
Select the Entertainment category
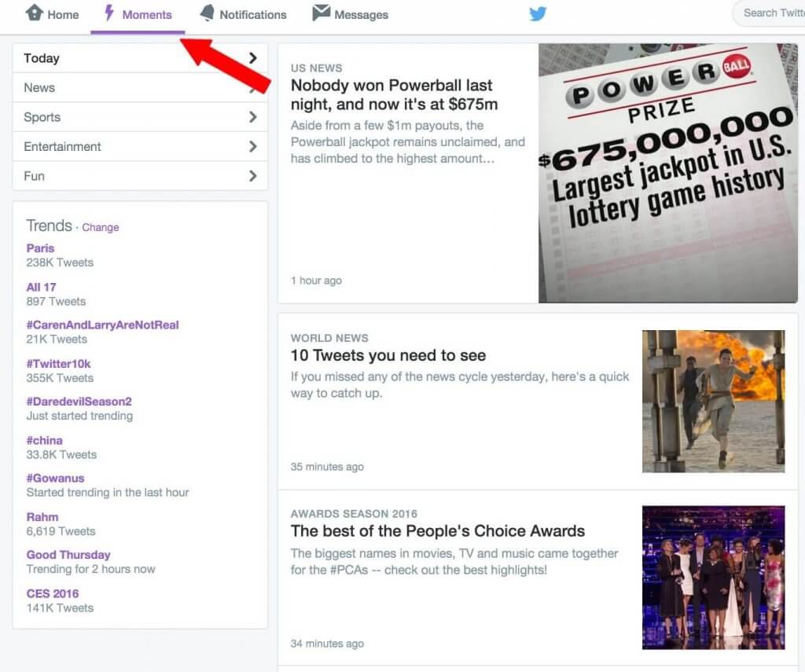click(x=140, y=147)
